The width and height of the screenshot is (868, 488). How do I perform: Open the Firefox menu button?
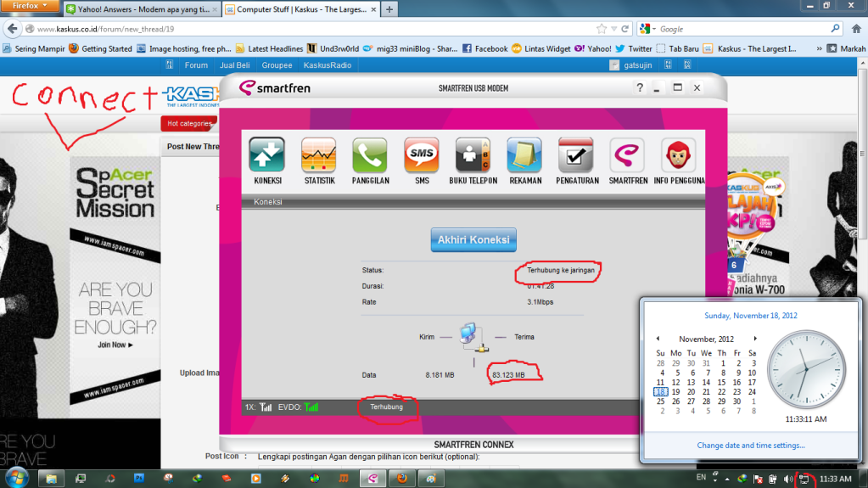(30, 6)
